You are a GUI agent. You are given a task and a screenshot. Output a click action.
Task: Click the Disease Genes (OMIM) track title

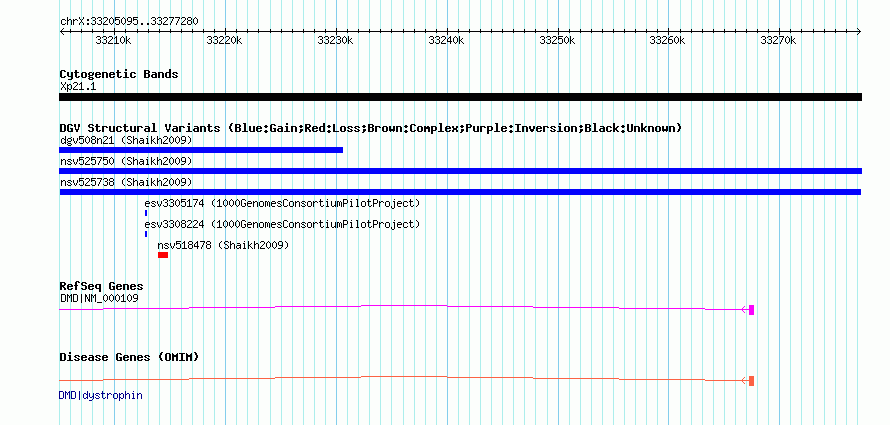[x=129, y=357]
